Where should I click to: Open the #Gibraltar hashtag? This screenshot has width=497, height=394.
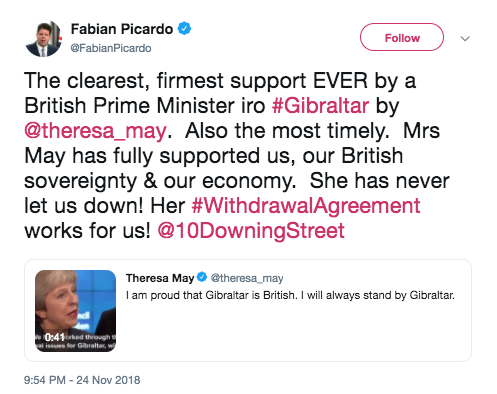(320, 106)
